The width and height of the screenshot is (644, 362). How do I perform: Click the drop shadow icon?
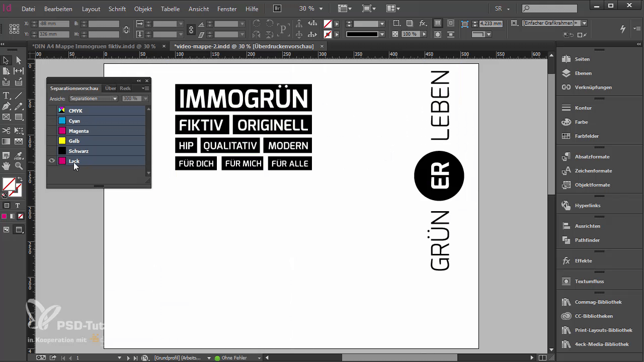(x=410, y=24)
